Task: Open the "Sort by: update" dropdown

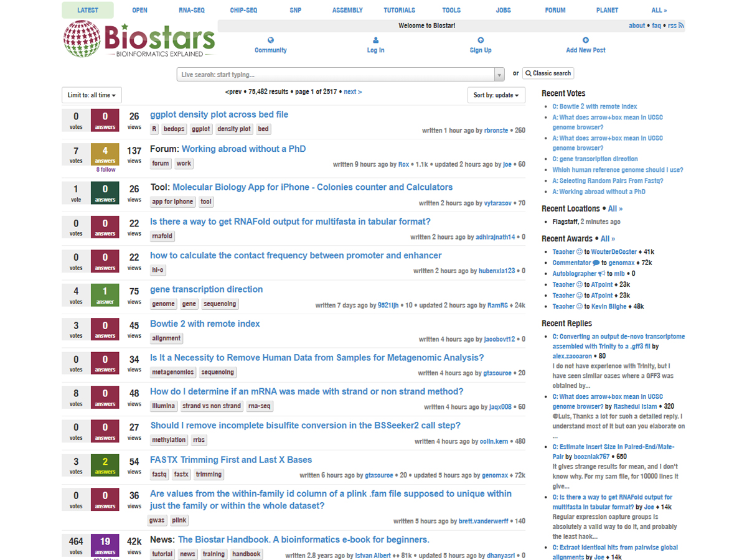Action: [x=496, y=95]
